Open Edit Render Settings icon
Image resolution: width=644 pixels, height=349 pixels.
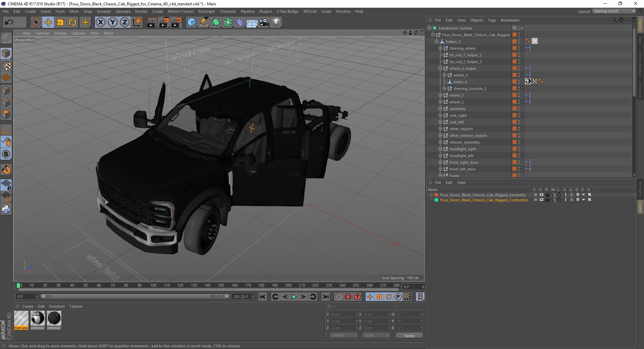pos(176,22)
